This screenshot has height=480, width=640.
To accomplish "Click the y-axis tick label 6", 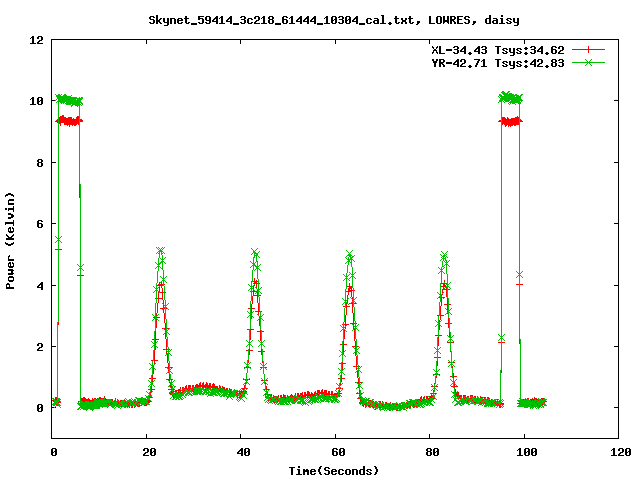I will (40, 224).
